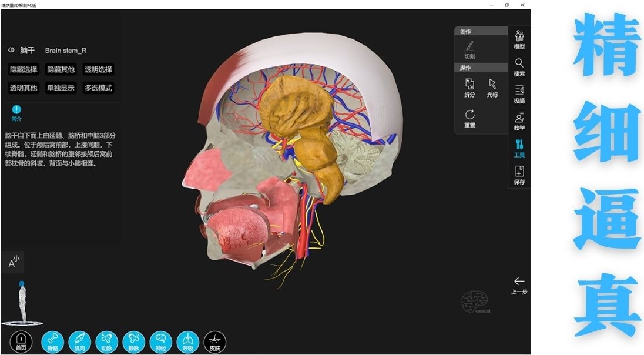Toggle the 神经 nervous system layer
644x355 pixels.
click(160, 342)
